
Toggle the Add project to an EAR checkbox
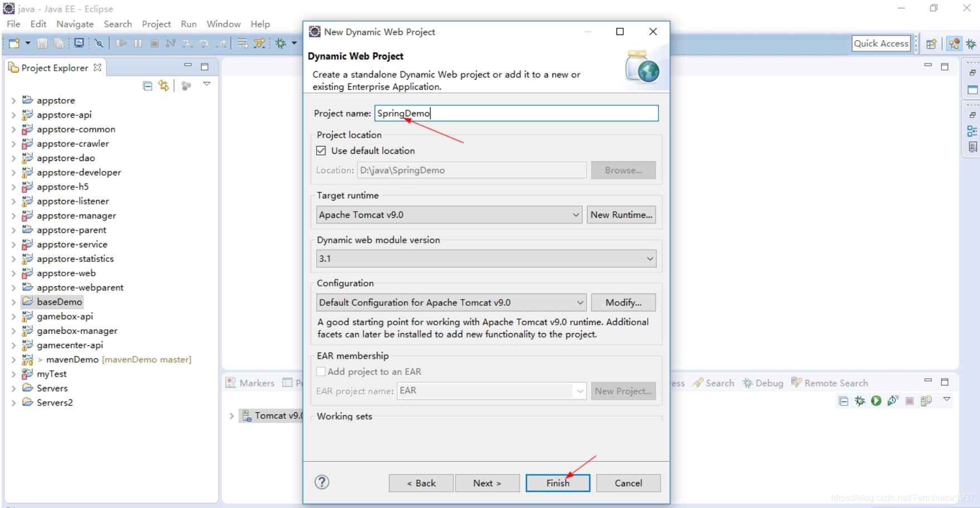(321, 372)
